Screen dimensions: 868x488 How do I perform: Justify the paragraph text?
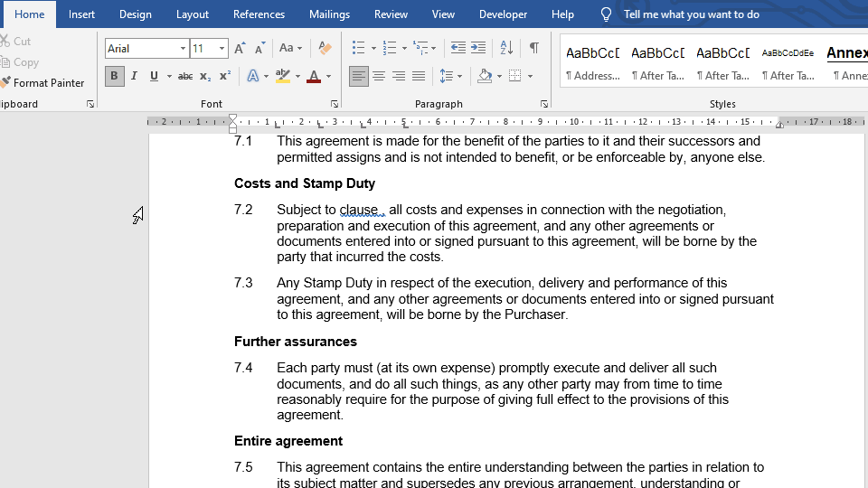click(x=419, y=76)
